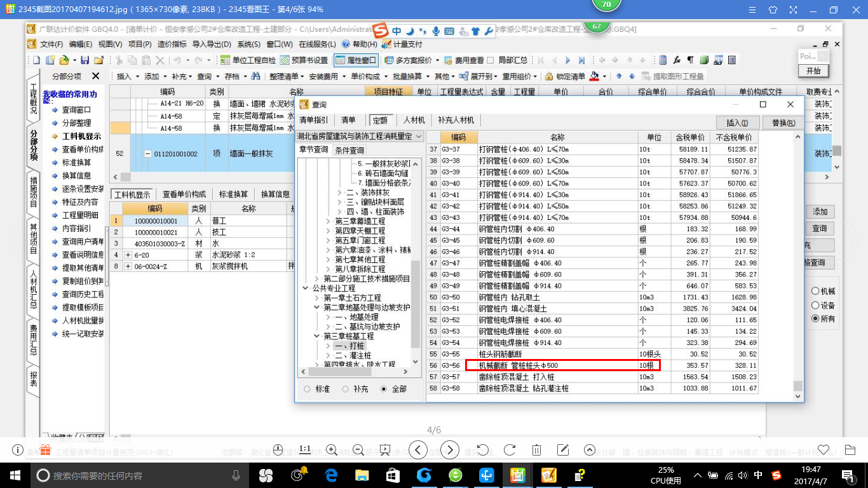Click next image arrow in 2345 viewer

point(450,451)
